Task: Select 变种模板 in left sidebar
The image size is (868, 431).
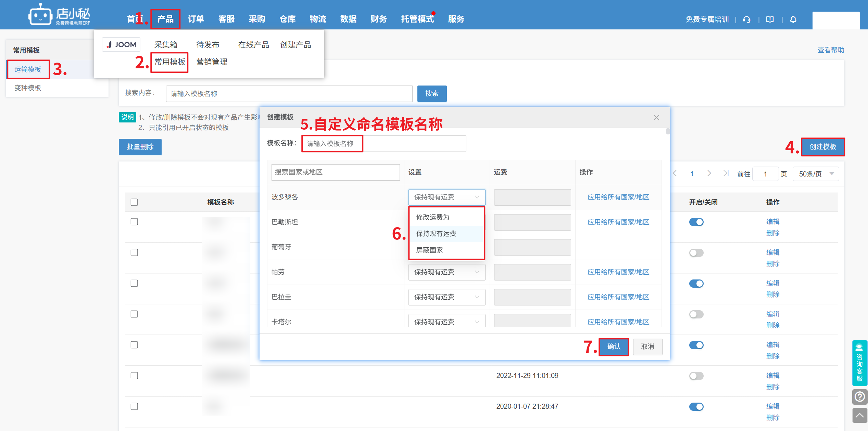Action: 28,88
